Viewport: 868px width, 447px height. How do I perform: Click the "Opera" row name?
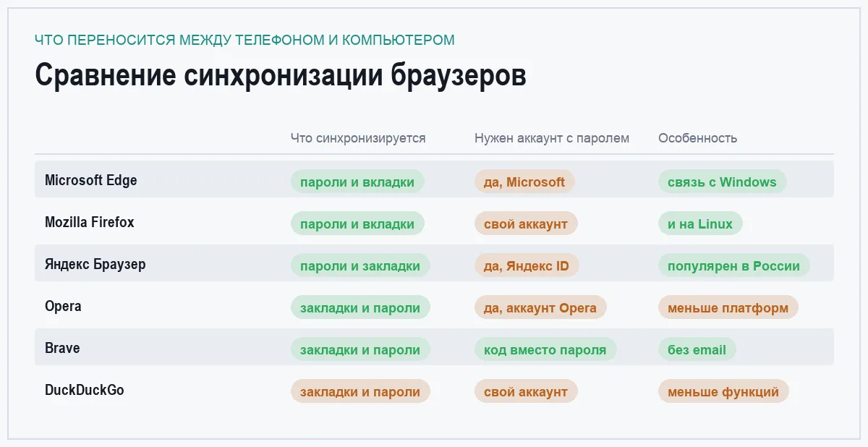pos(63,306)
